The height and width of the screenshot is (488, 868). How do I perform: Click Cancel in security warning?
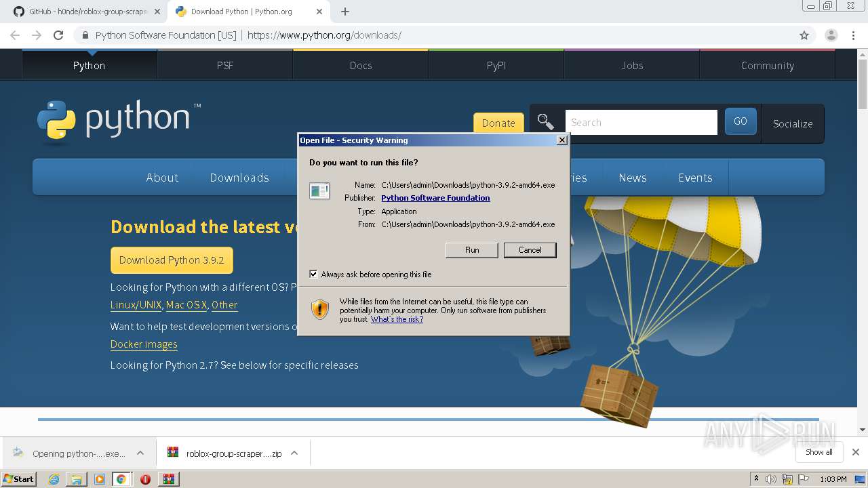coord(530,250)
